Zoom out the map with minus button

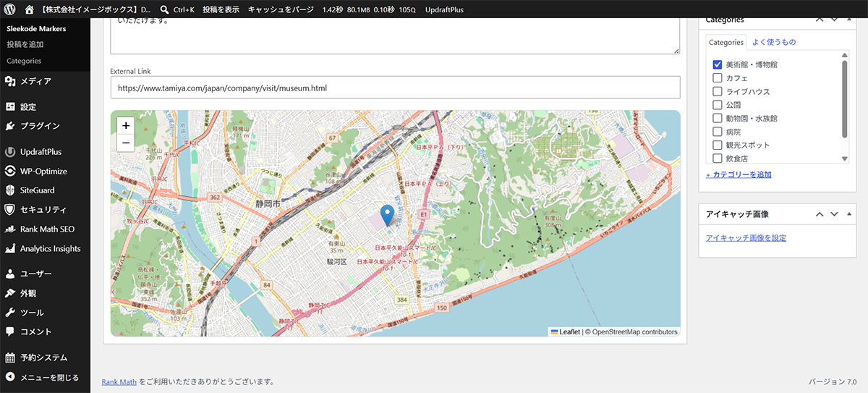[126, 143]
